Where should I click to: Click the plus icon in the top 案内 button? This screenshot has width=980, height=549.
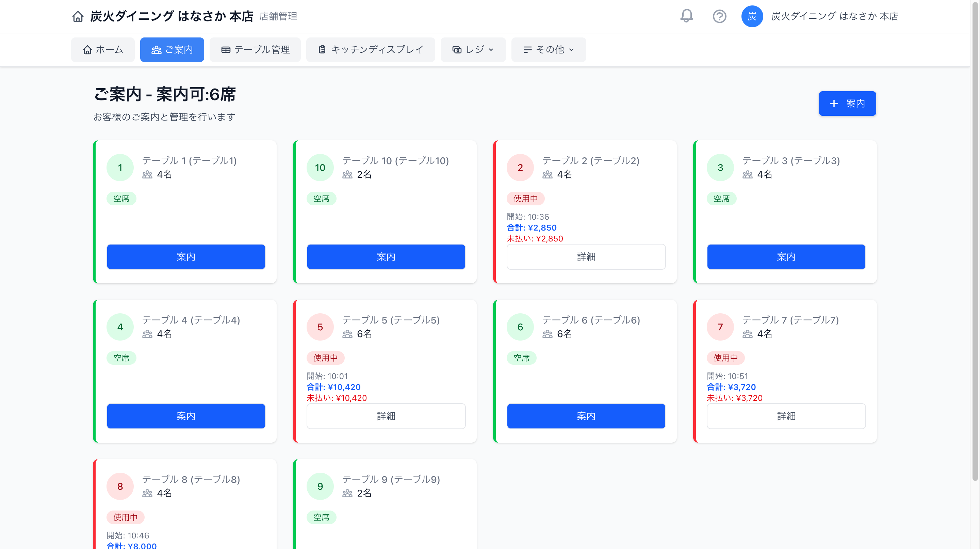[x=834, y=104]
